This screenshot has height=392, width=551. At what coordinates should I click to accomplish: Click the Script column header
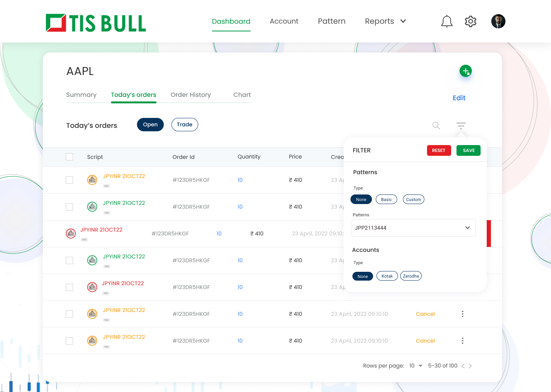pos(95,157)
